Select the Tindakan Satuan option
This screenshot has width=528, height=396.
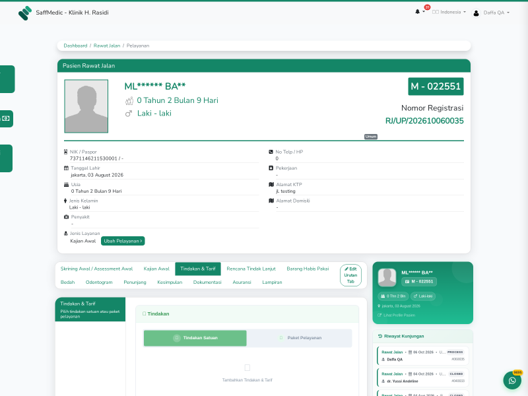[195, 338]
